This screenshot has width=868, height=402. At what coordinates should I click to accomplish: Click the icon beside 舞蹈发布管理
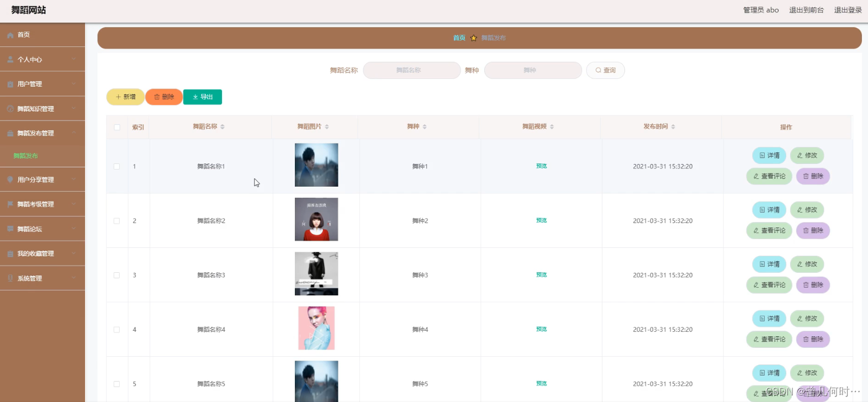tap(10, 133)
